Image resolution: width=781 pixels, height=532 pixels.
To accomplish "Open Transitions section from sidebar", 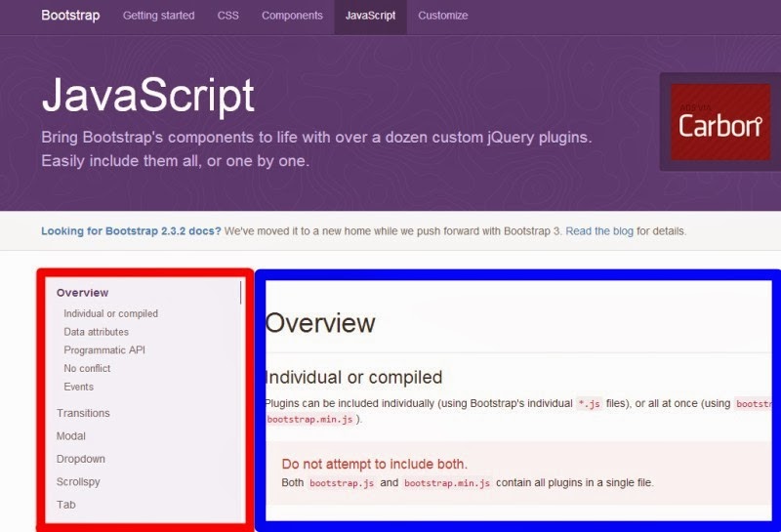I will [83, 413].
